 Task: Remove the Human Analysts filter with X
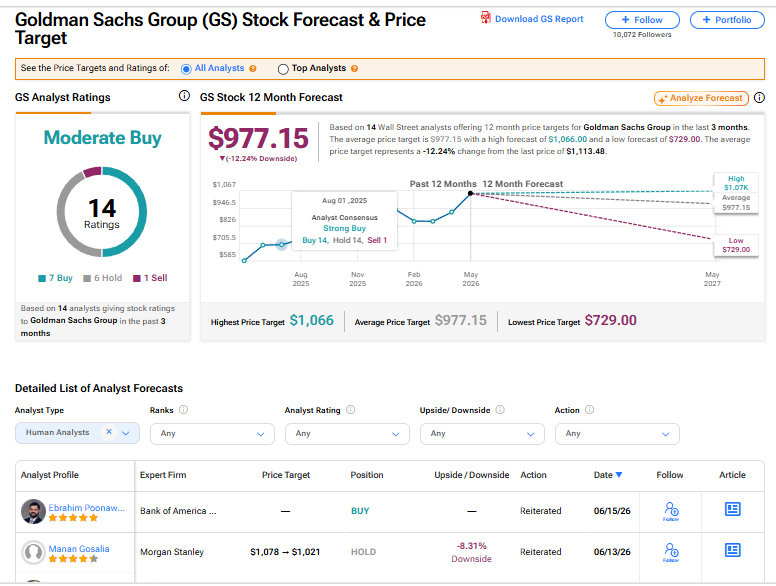click(109, 432)
